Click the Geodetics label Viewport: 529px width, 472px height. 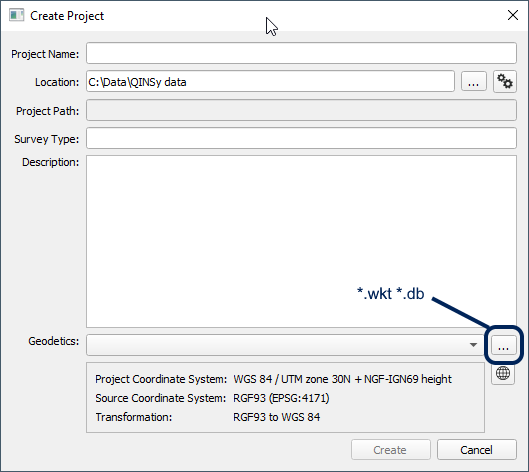(54, 341)
